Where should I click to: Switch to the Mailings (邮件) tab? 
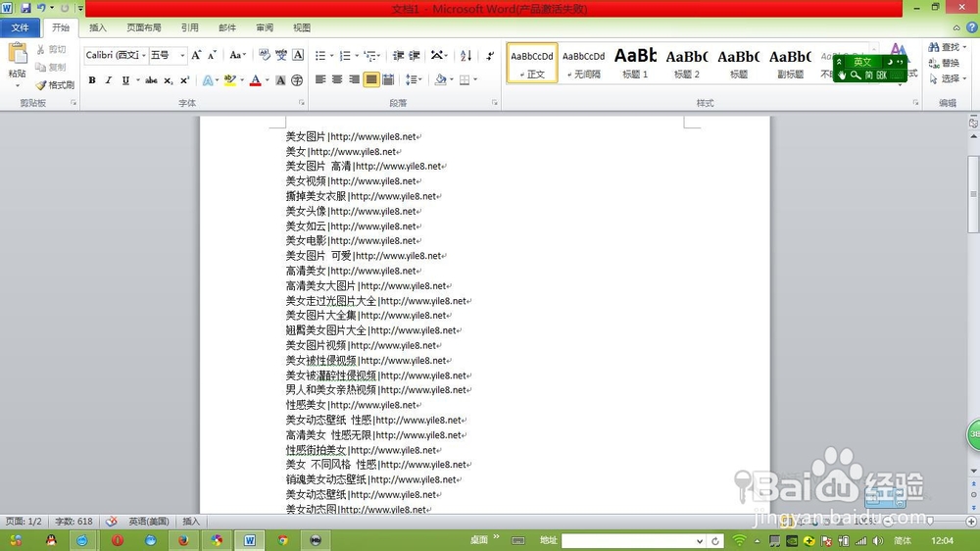[x=227, y=27]
